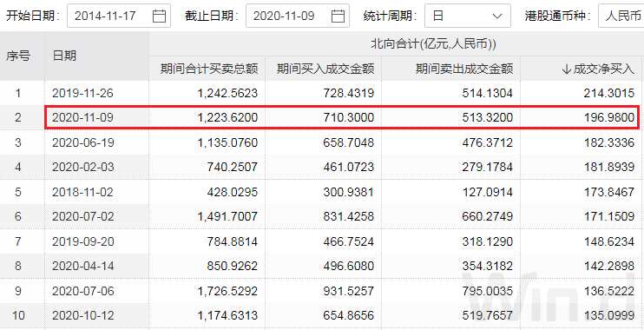Screen dimensions: 644x330
Task: Select the date cell 2020-02-03
Action: tap(82, 168)
